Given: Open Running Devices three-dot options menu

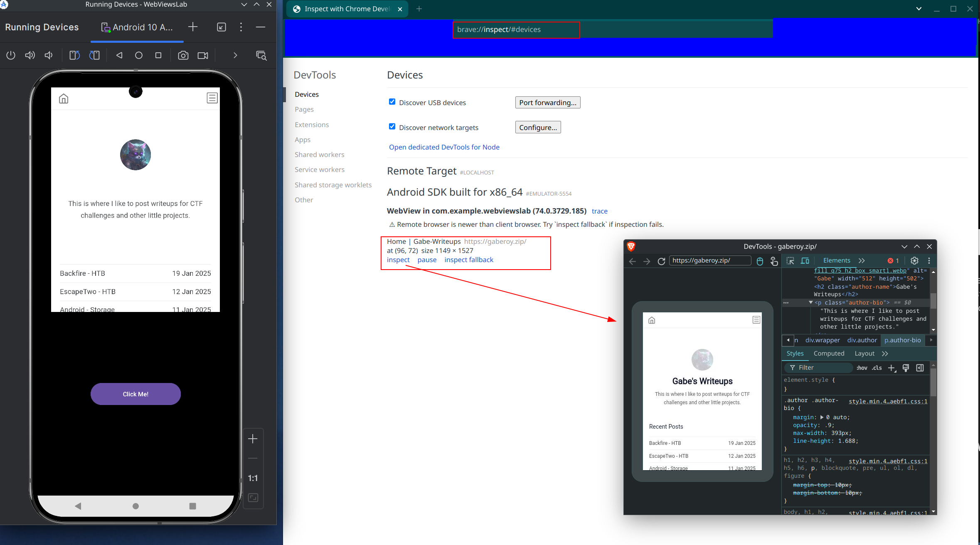Looking at the screenshot, I should pos(241,27).
